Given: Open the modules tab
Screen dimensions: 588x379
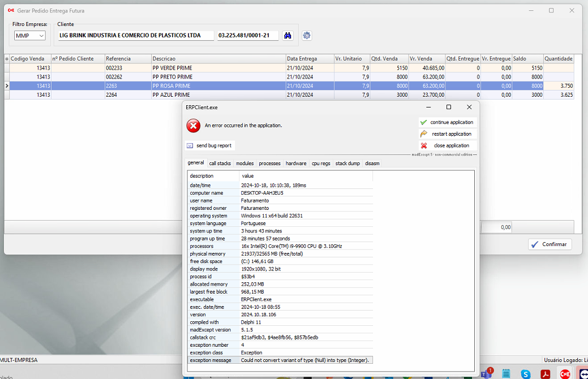Looking at the screenshot, I should [244, 163].
